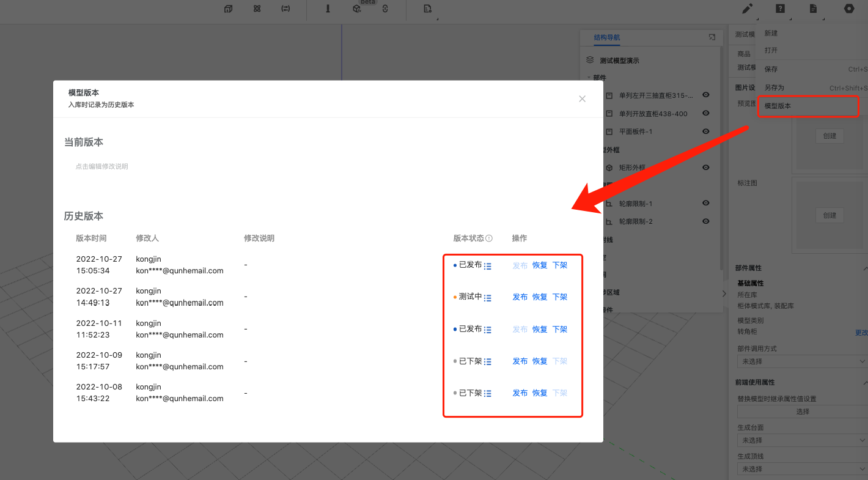Click the cube icon tagged beta

[356, 9]
